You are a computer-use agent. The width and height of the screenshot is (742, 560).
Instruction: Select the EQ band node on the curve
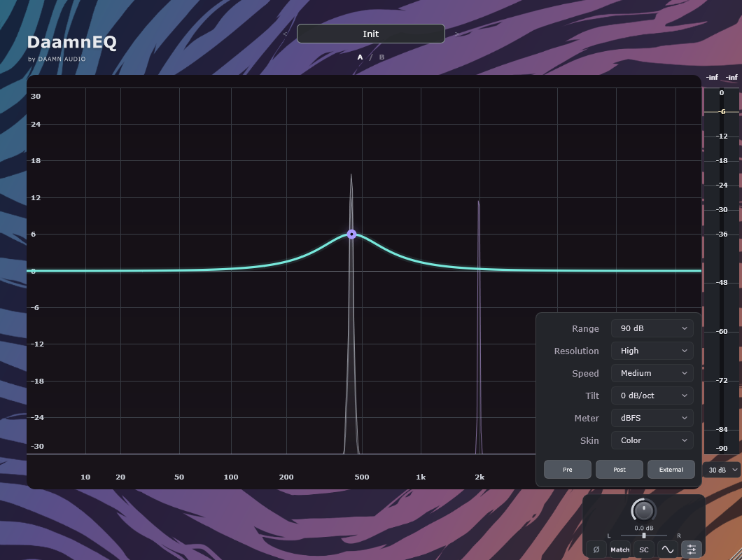(351, 234)
